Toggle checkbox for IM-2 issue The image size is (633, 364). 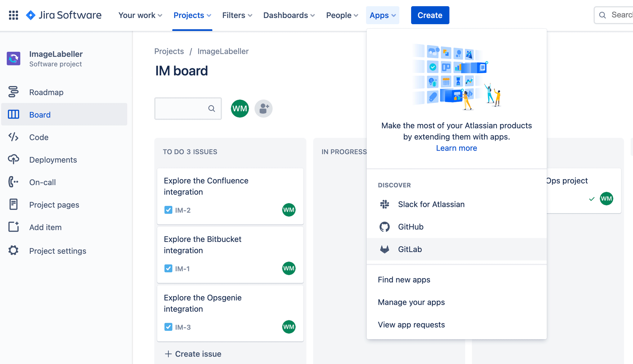point(168,210)
